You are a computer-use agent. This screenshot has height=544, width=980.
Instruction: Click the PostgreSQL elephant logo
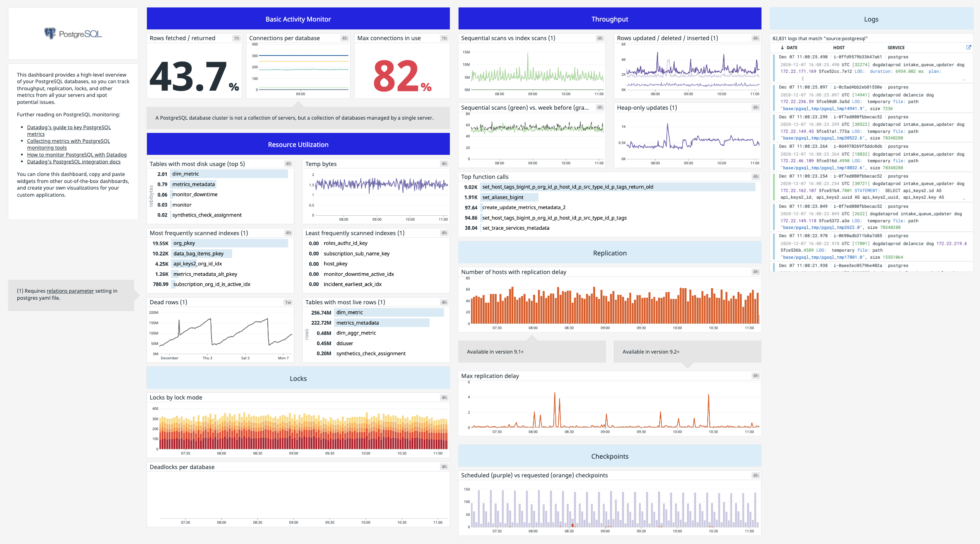coord(50,34)
